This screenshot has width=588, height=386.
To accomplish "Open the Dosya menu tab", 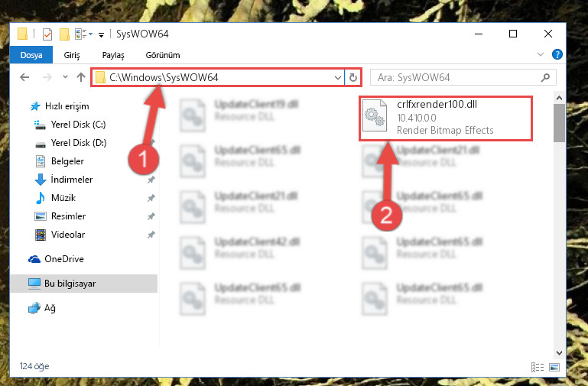I will (x=31, y=55).
